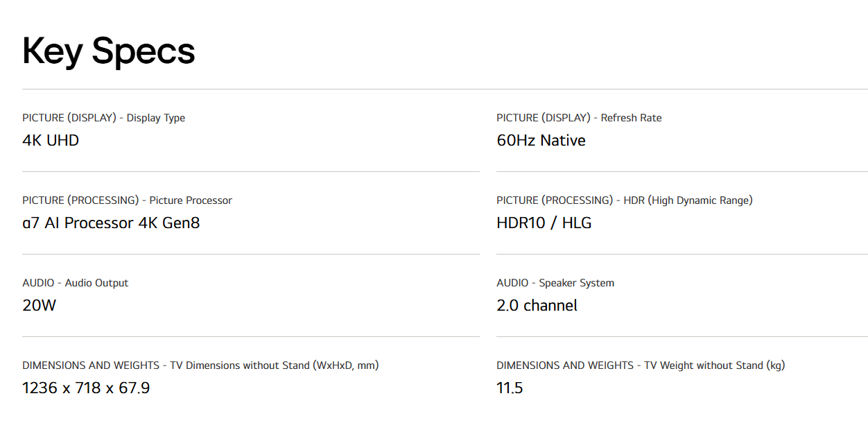Select the 'α7 AI Processor 4K Gen8' value

point(111,223)
